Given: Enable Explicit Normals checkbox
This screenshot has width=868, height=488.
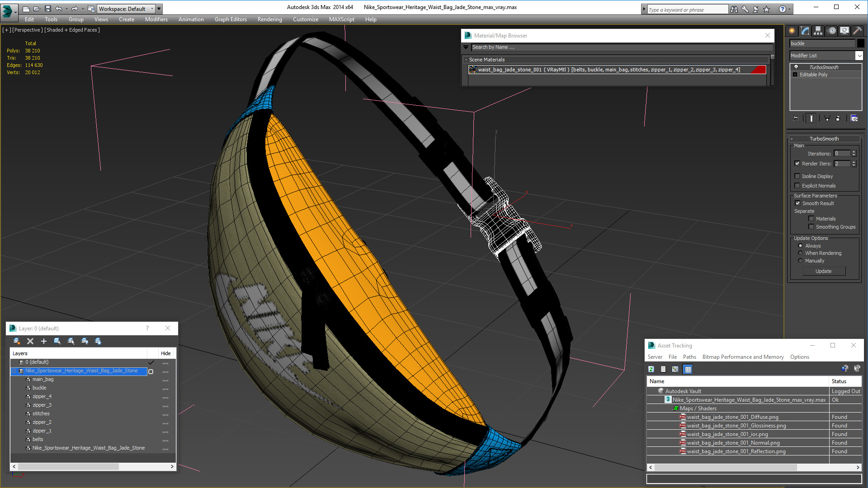Looking at the screenshot, I should (x=797, y=186).
